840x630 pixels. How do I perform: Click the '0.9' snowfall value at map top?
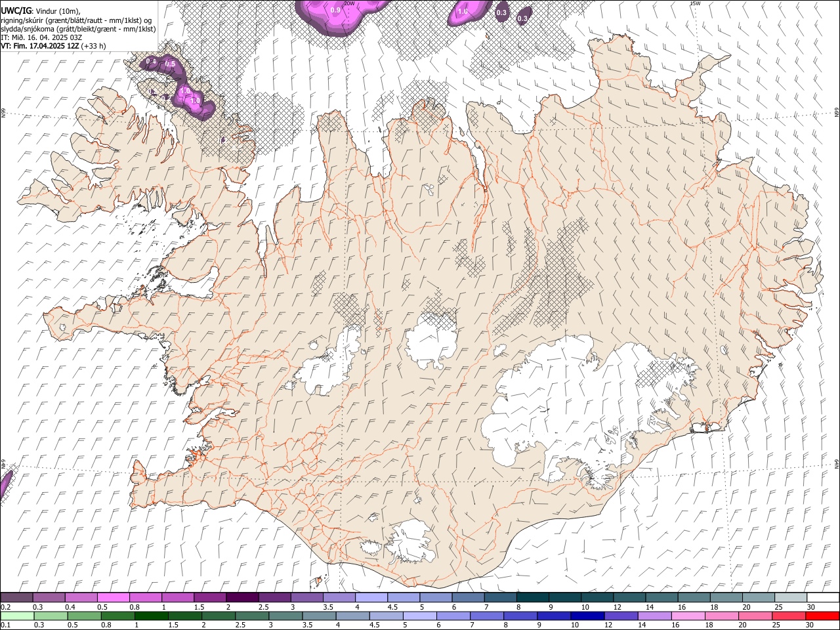335,10
